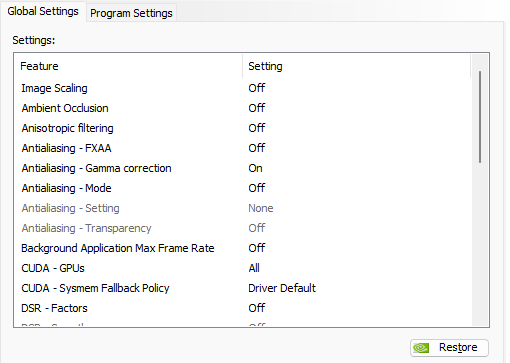Click the NVIDIA logo icon on Restore
The width and height of the screenshot is (510, 363).
(x=421, y=348)
